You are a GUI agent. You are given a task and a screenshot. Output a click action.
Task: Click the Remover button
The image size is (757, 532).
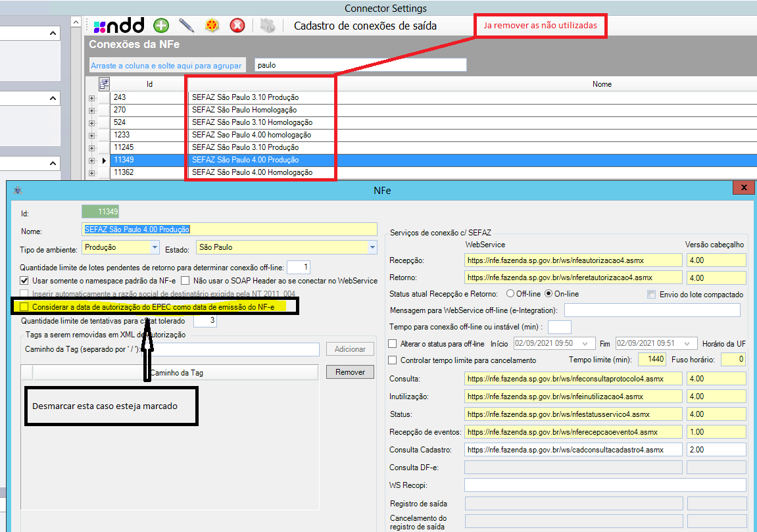pyautogui.click(x=350, y=372)
